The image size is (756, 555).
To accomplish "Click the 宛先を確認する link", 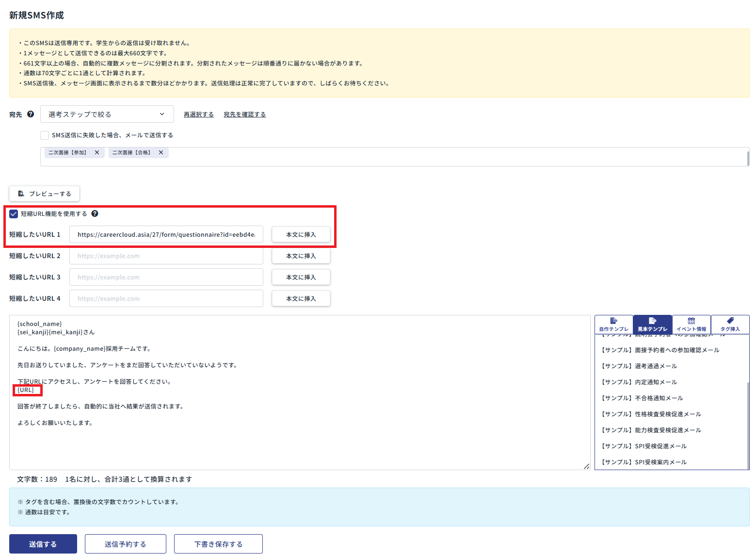I will [x=244, y=114].
